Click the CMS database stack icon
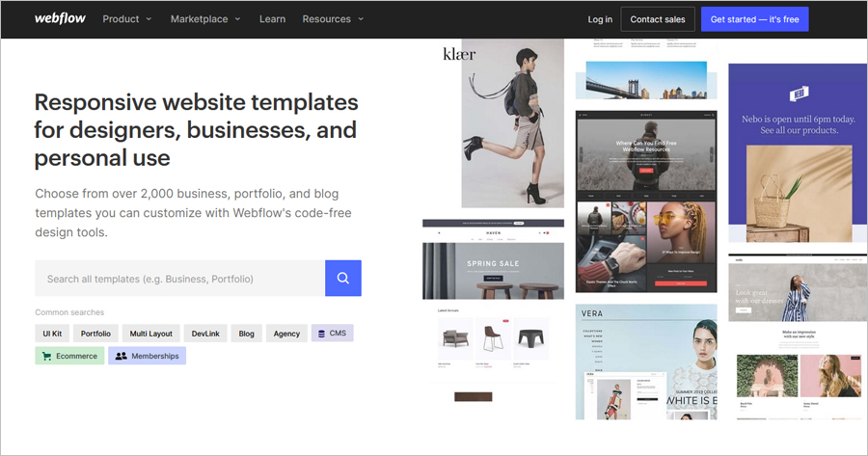 (x=321, y=334)
